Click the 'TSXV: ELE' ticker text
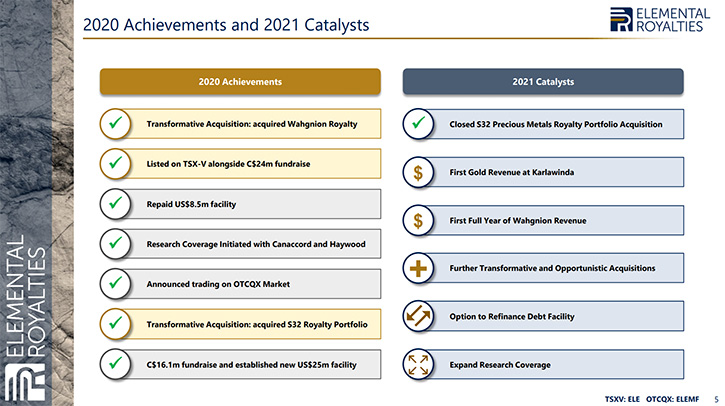 click(x=622, y=399)
